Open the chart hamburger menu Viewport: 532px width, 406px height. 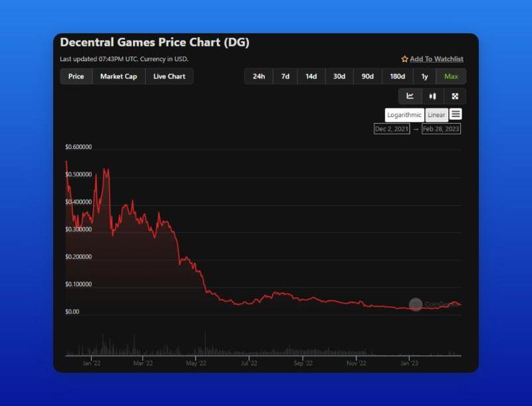(456, 114)
